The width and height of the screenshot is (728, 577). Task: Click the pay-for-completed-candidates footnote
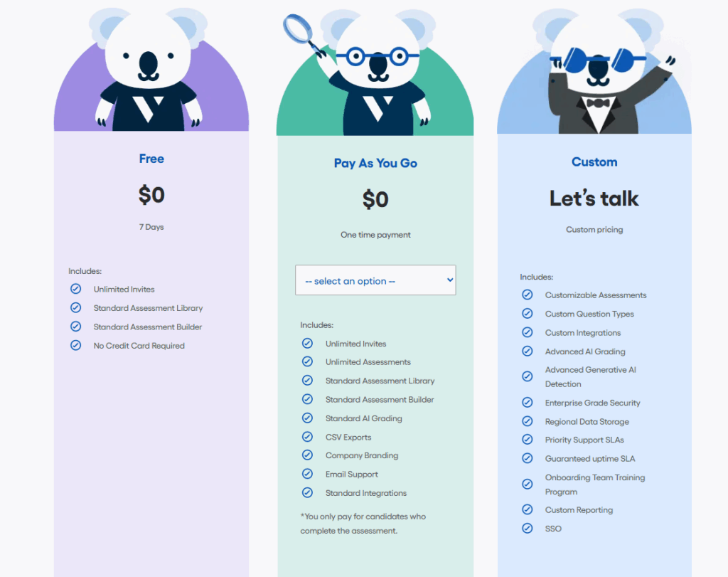coord(363,524)
